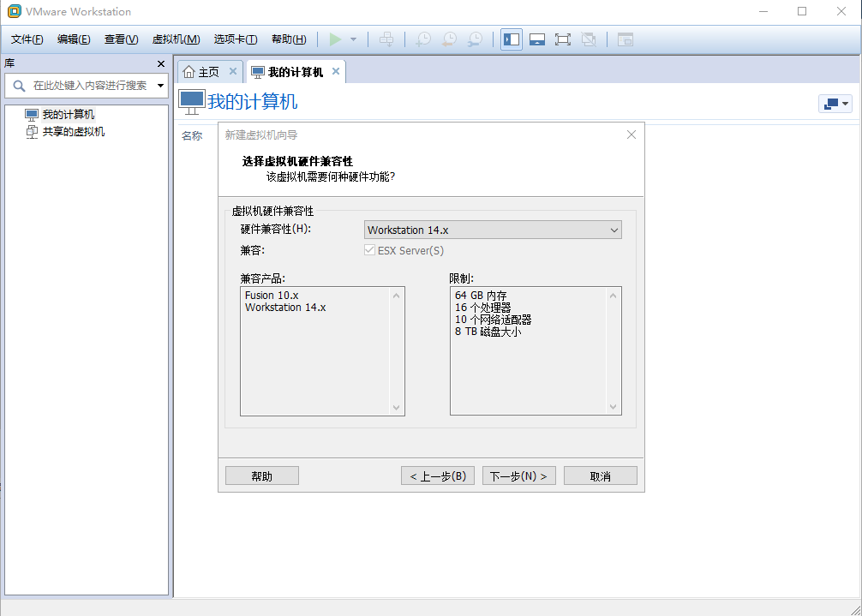Click the 名称 column header

(x=192, y=135)
